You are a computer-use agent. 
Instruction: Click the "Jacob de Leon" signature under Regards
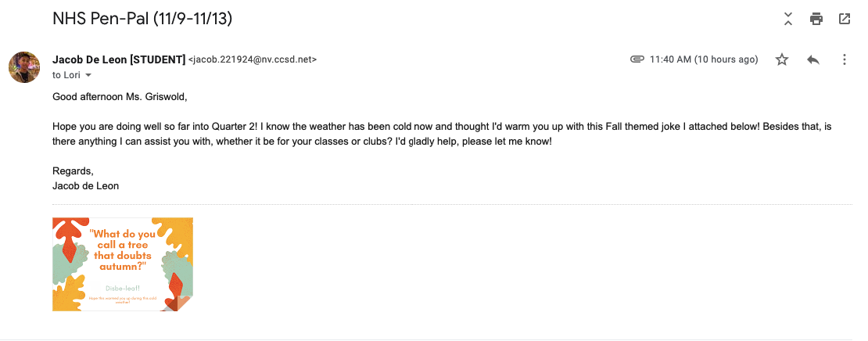pos(86,186)
